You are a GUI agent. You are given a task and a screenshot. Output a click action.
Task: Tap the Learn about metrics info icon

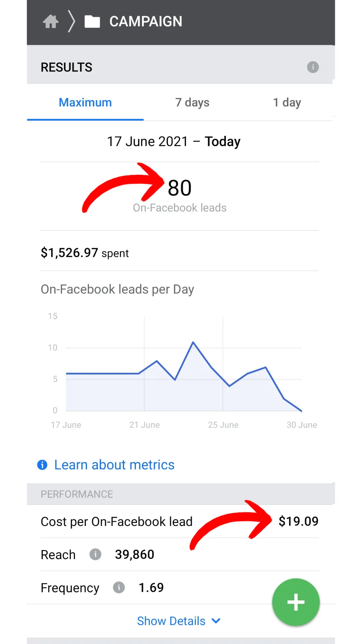(42, 465)
